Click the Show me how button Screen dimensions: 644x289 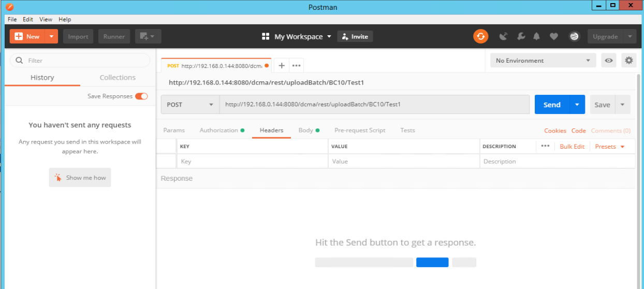pos(80,177)
